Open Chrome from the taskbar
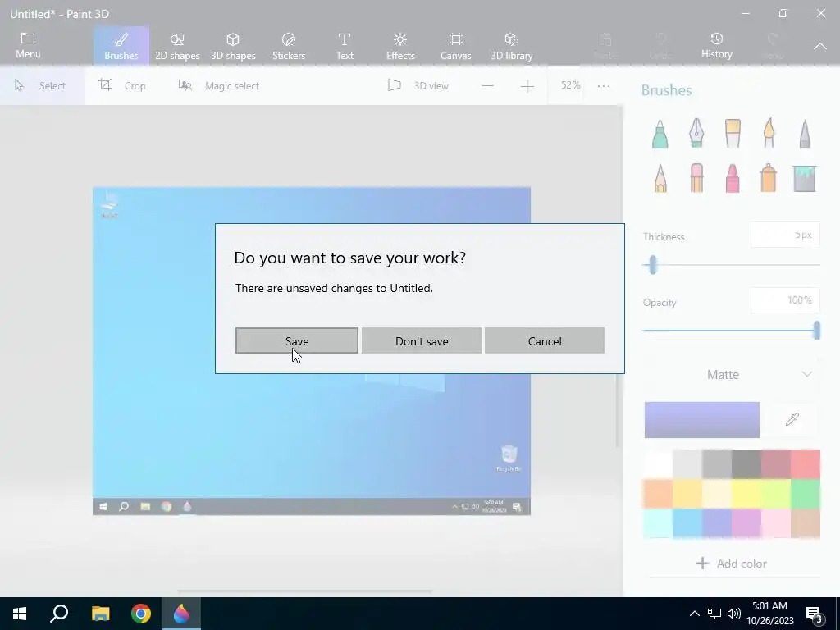Viewport: 840px width, 630px height. [141, 614]
